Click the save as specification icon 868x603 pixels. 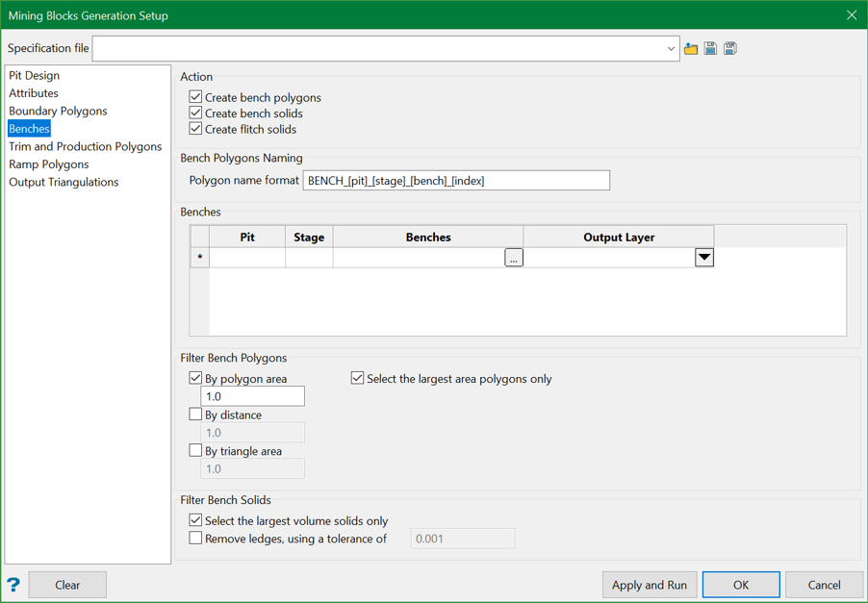(x=730, y=48)
